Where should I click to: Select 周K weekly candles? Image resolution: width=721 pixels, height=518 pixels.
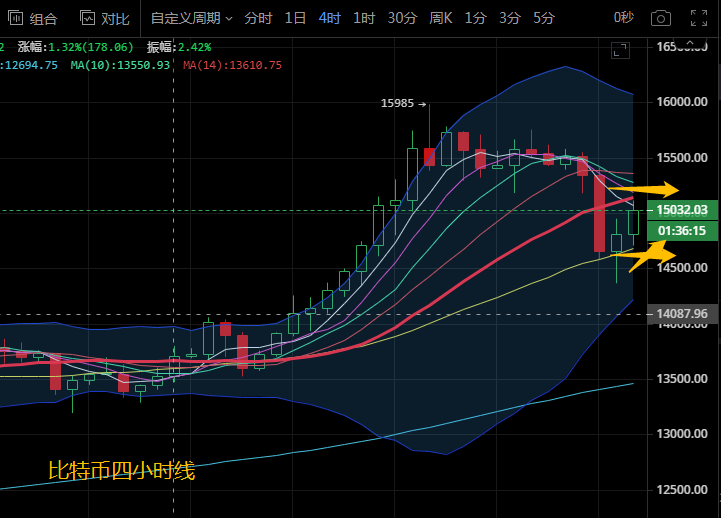441,18
